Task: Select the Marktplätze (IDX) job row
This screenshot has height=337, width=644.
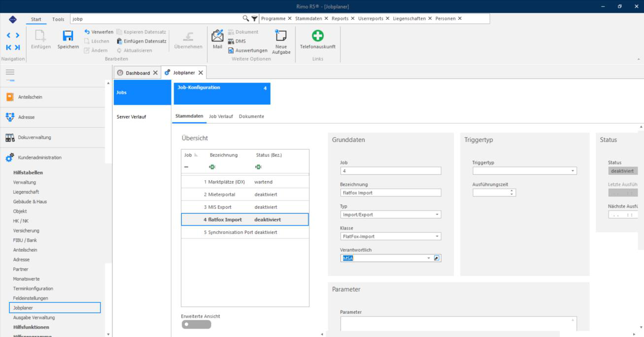Action: pyautogui.click(x=245, y=182)
